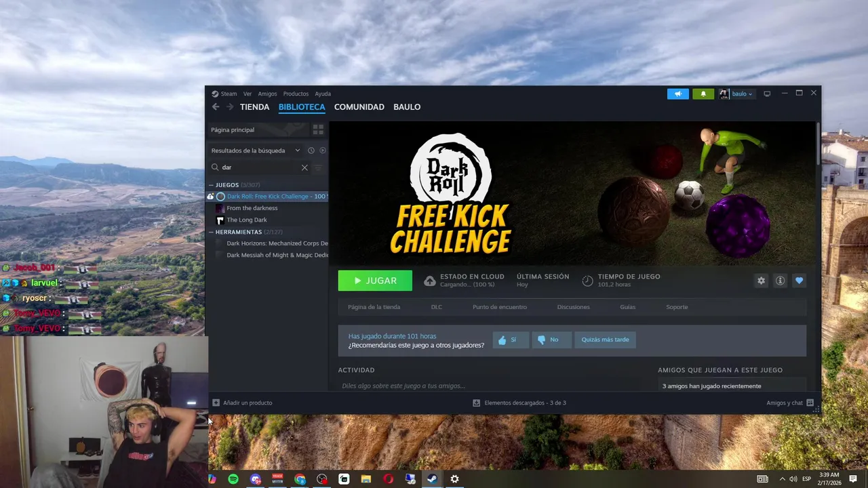Show hidden system tray icons chevron

point(782,479)
